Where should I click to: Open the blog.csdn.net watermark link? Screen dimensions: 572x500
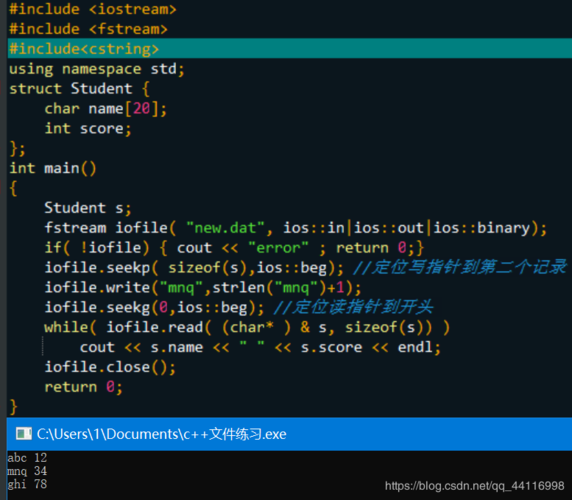[x=475, y=486]
